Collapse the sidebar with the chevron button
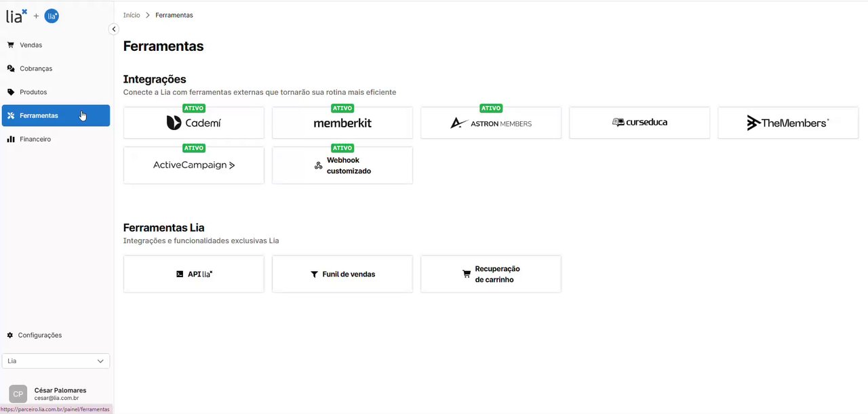Screen dimensions: 868x414 click(114, 29)
